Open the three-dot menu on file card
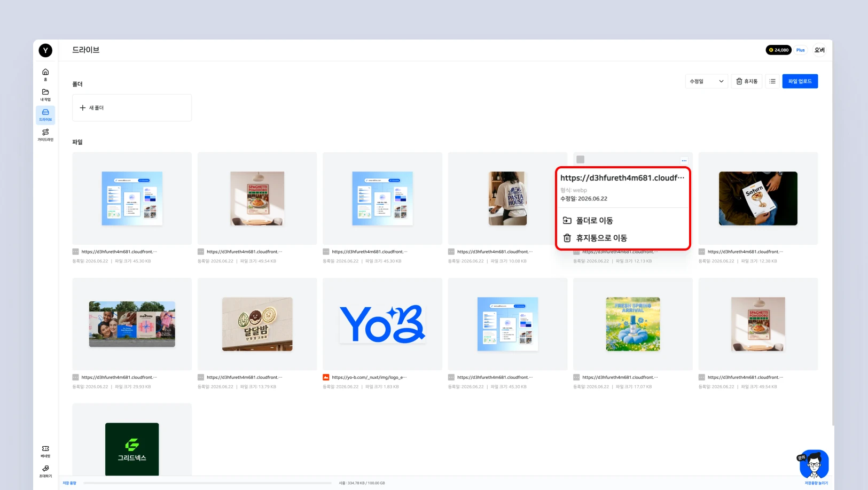 684,160
